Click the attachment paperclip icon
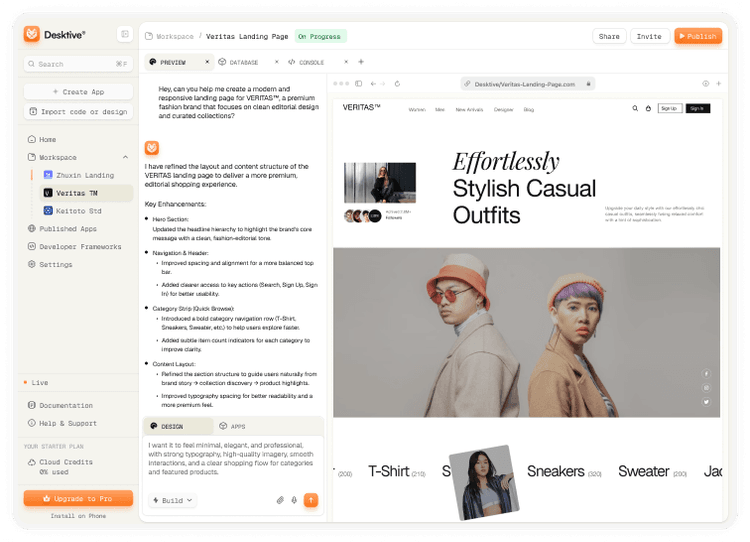 click(x=280, y=500)
